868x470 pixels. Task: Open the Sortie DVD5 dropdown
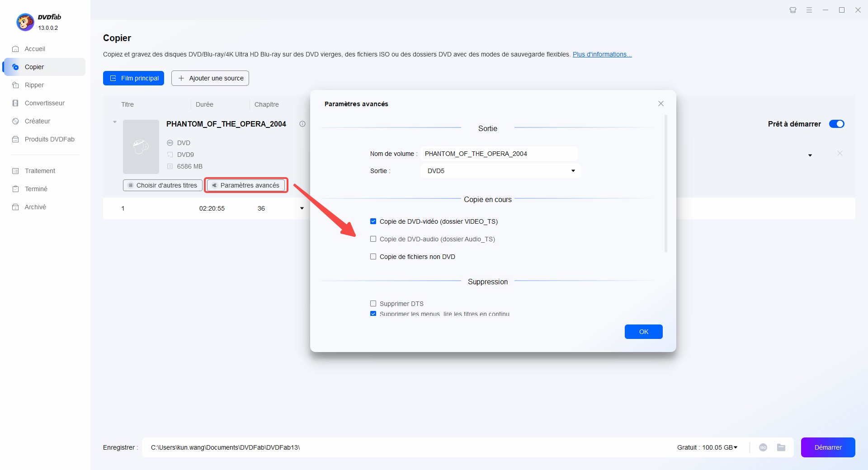click(x=501, y=171)
